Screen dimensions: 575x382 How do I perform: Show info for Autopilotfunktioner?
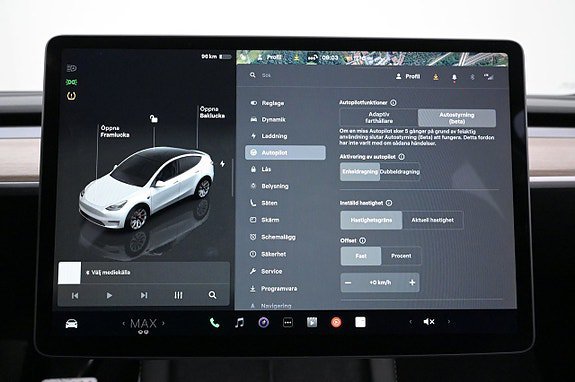pos(393,103)
